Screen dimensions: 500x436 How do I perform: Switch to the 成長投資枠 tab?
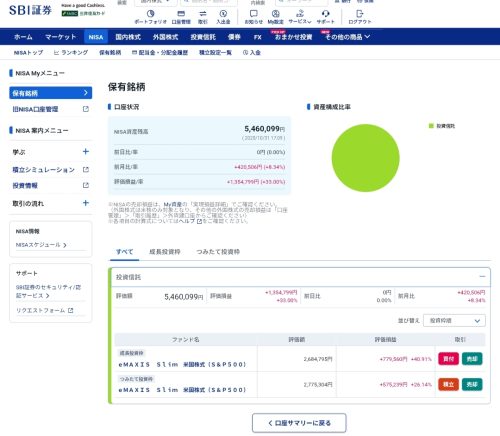coord(165,252)
